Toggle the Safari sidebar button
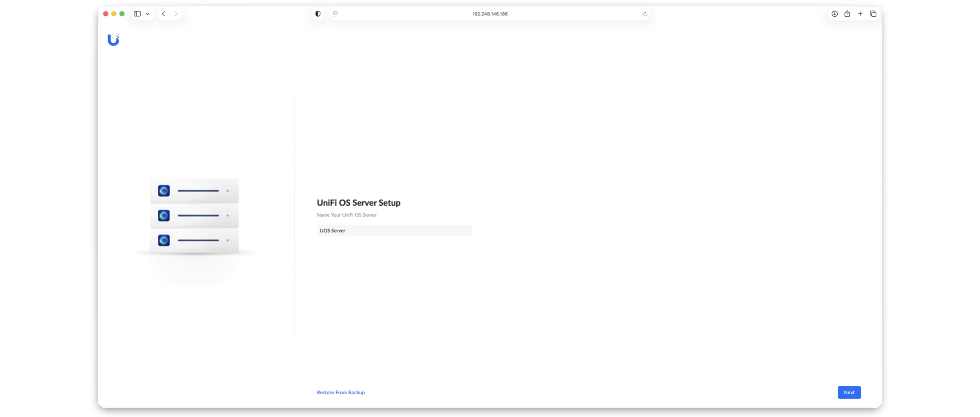This screenshot has height=417, width=980. coord(138,14)
